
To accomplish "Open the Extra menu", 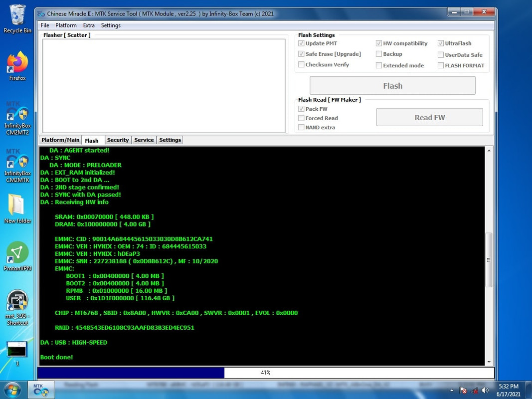I will pyautogui.click(x=89, y=25).
